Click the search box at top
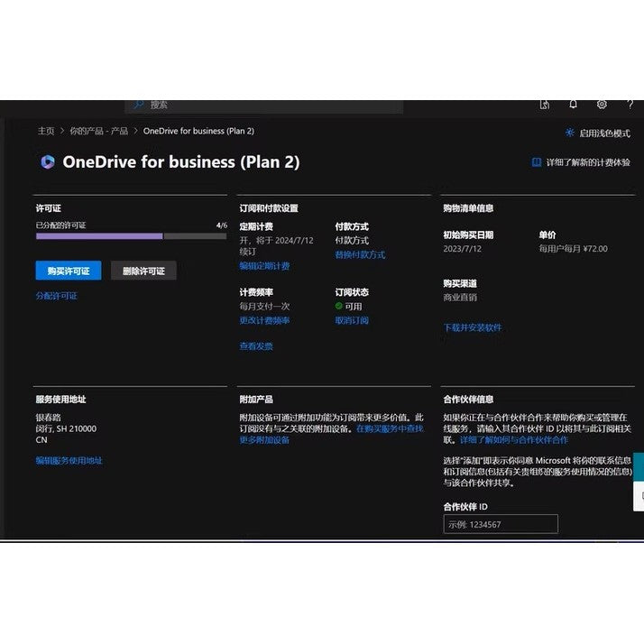Screen dimensions: 644x644 263,106
